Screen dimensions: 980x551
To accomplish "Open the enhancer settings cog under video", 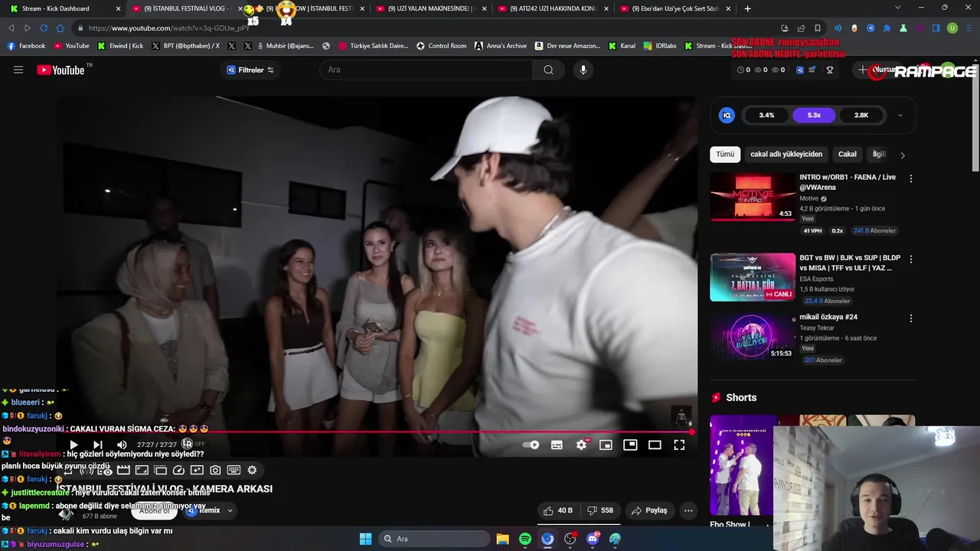I will (252, 470).
